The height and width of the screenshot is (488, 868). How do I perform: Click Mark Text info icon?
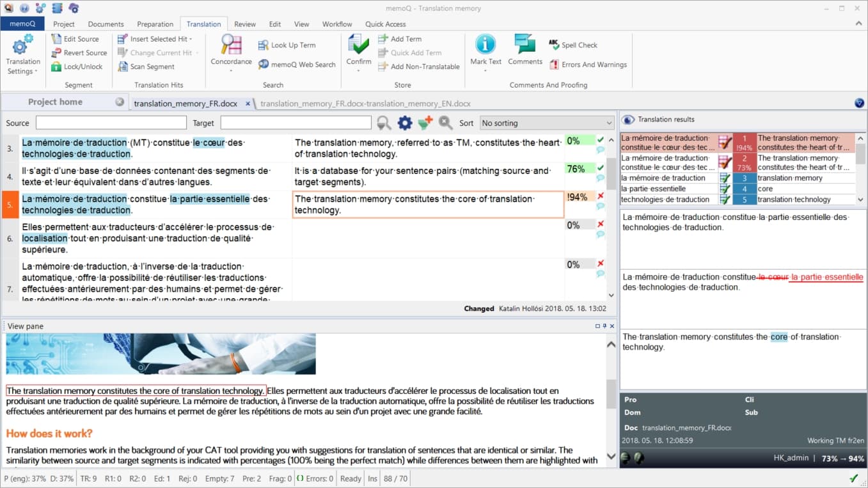tap(485, 45)
